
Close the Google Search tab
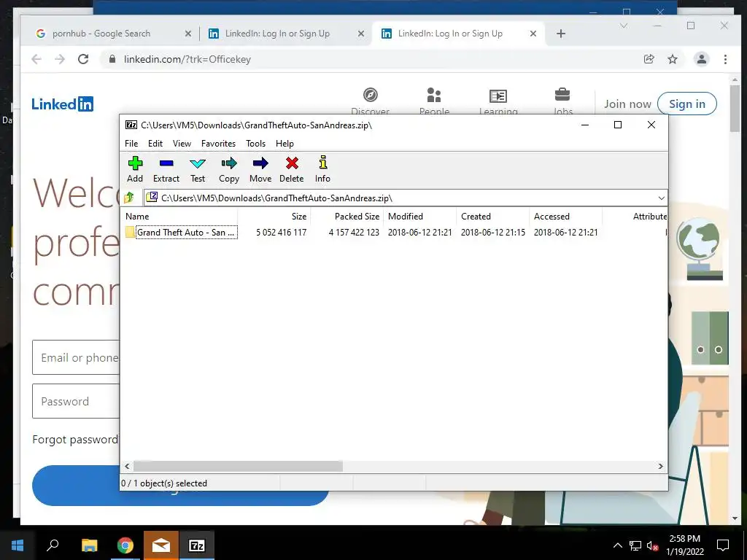(x=188, y=34)
